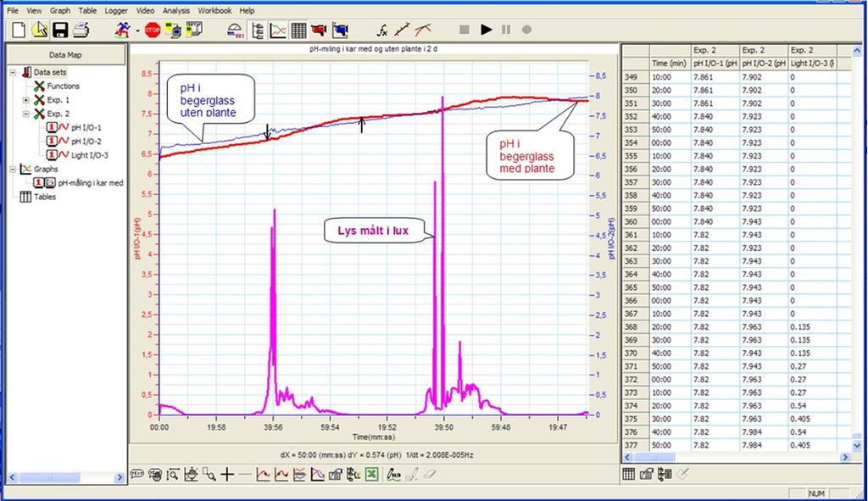The height and width of the screenshot is (501, 868).
Task: Collapse the Exp. 2 tree node
Action: coord(26,114)
